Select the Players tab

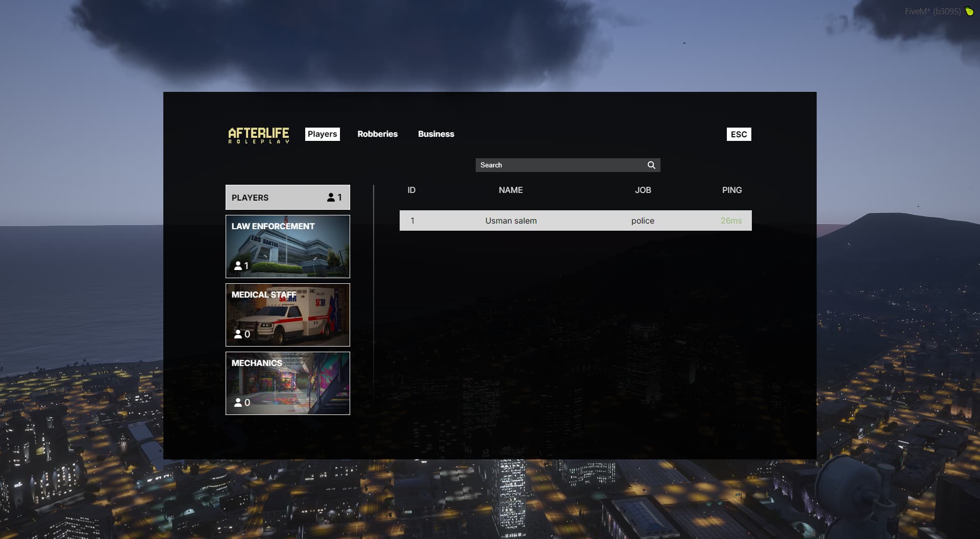322,134
